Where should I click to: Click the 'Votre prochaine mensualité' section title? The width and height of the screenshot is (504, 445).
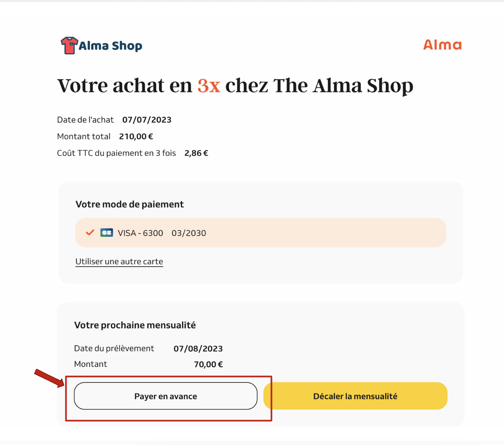pos(135,325)
